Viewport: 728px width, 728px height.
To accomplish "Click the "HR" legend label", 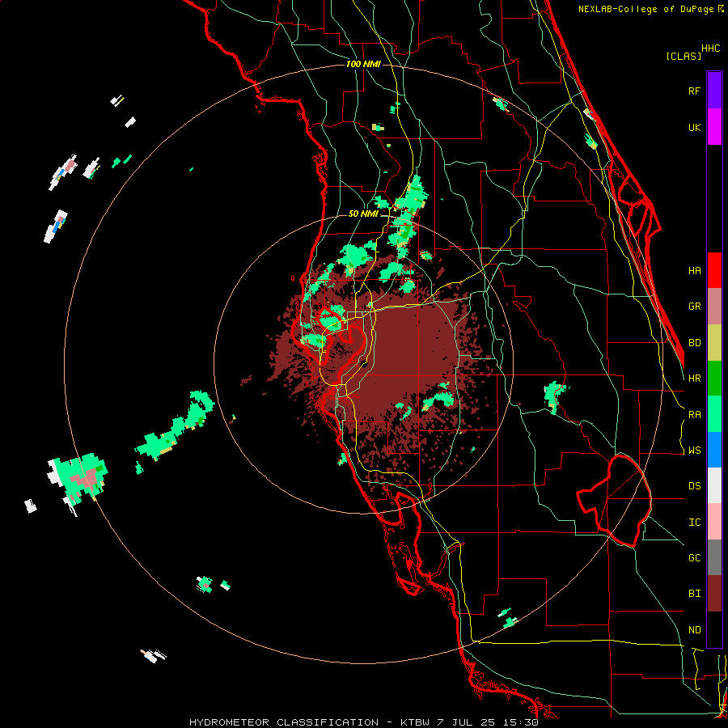I will pos(694,379).
